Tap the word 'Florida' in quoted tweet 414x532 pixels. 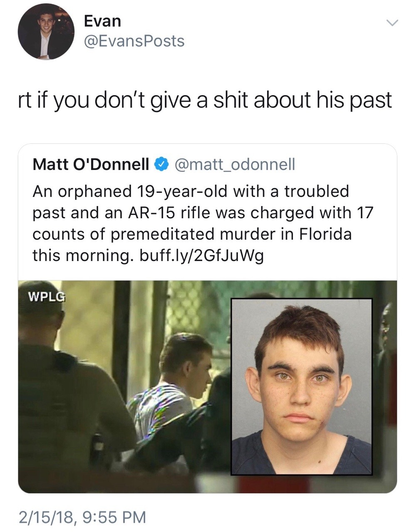[x=325, y=234]
